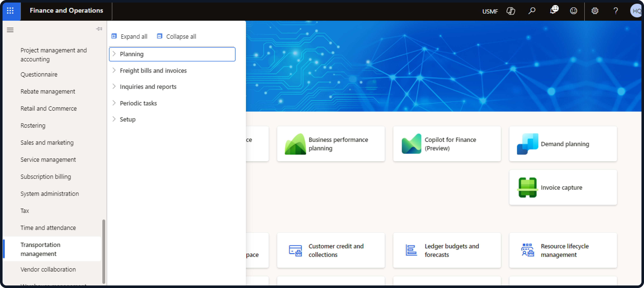The width and height of the screenshot is (644, 288).
Task: Expand the Setup chevron
Action: tap(114, 119)
